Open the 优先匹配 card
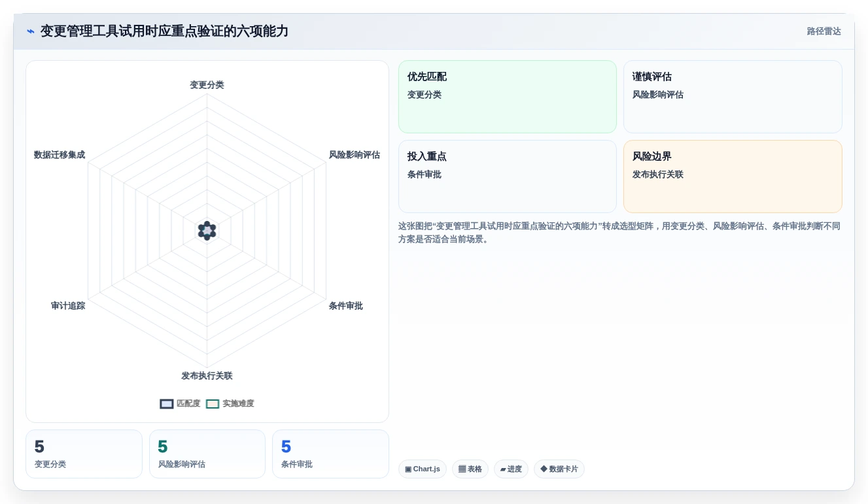Image resolution: width=868 pixels, height=504 pixels. [x=508, y=97]
